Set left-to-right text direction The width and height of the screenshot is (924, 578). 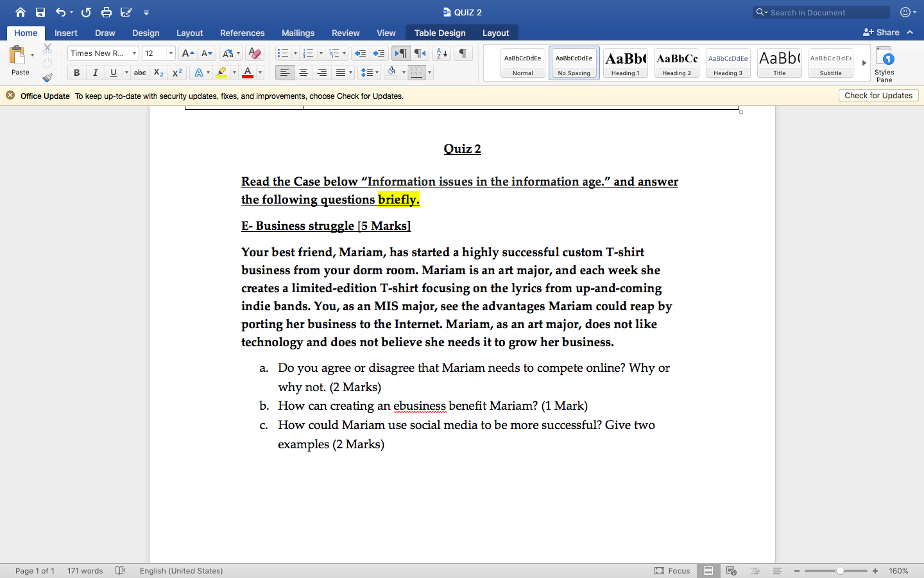point(401,53)
